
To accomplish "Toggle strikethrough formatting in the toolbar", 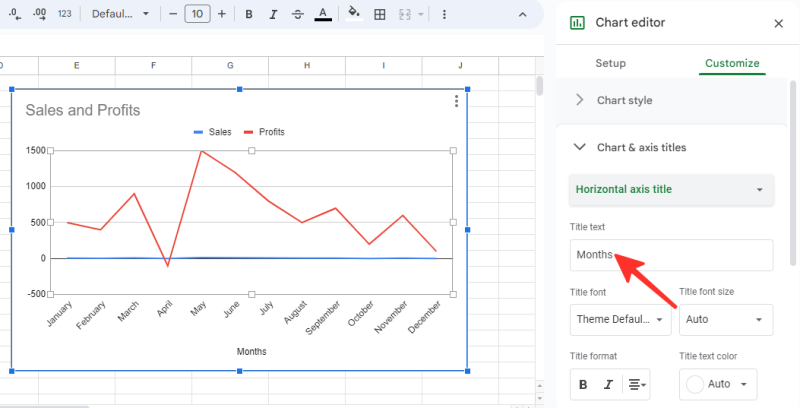I will pos(297,14).
